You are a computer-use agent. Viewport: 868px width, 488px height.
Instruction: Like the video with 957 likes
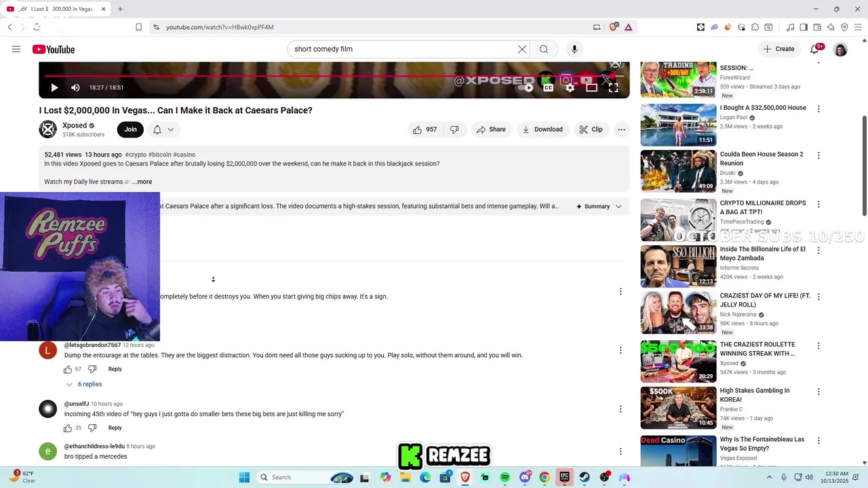tap(425, 129)
